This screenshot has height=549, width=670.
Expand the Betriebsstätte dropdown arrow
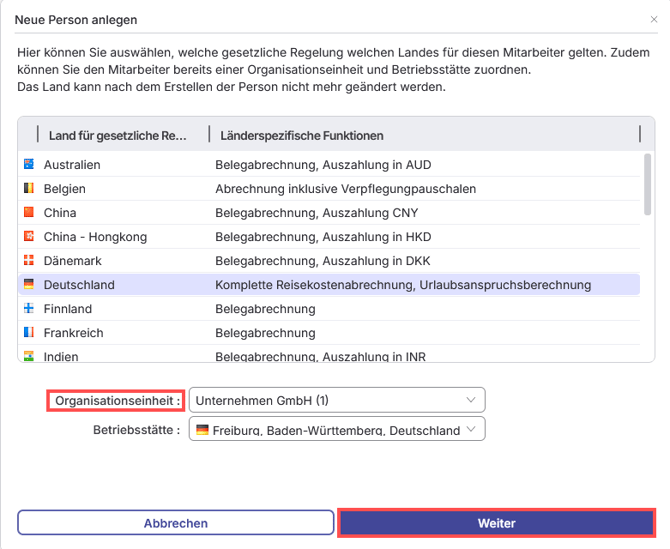point(472,430)
